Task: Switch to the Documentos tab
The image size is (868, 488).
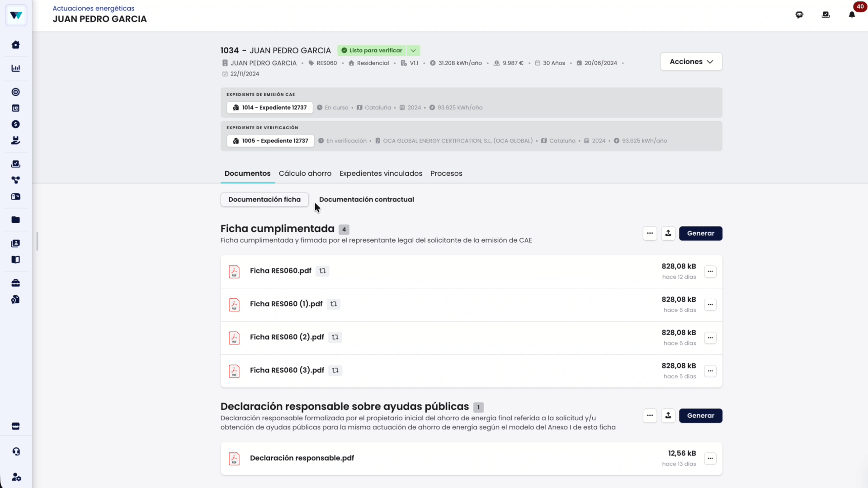Action: (247, 174)
